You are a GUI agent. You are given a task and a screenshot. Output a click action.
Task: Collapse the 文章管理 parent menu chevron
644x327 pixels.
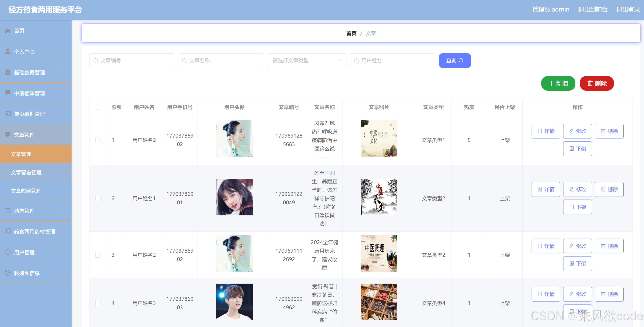tap(62, 134)
